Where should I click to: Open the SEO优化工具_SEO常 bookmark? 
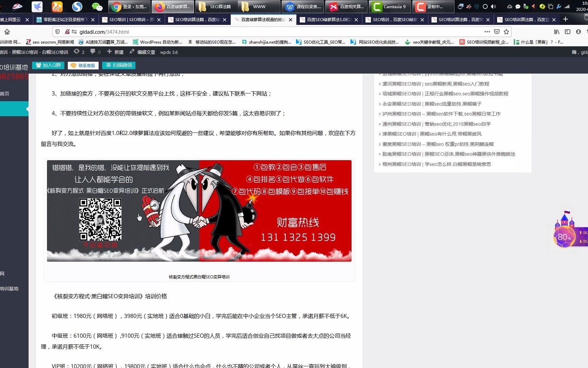point(321,42)
